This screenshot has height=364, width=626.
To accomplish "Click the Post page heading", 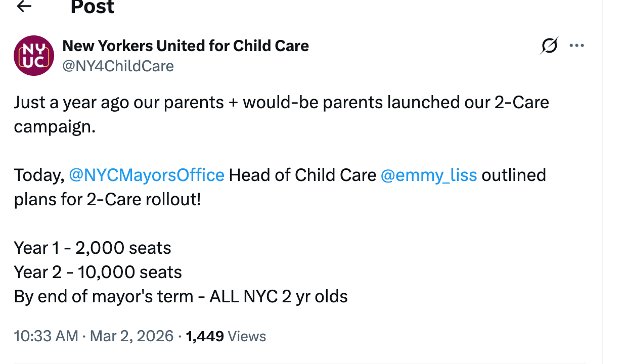I will 93,7.
